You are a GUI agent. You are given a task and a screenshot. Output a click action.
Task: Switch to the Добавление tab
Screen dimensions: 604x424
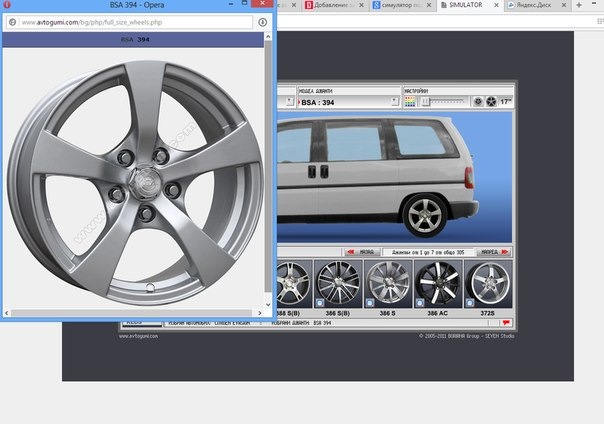tap(331, 5)
